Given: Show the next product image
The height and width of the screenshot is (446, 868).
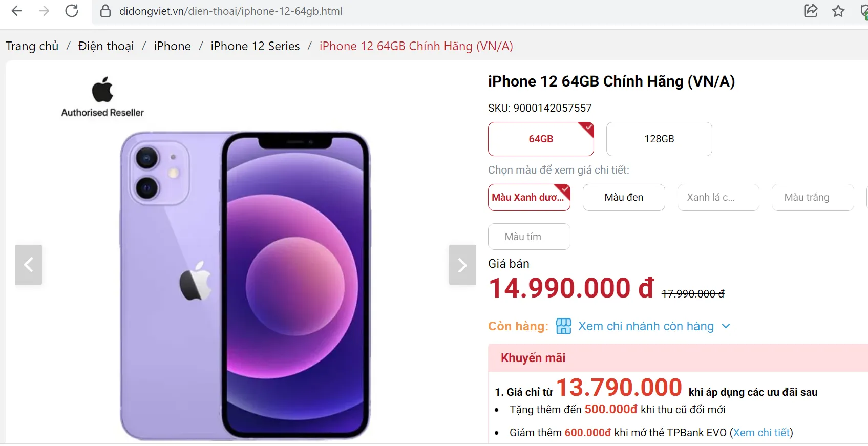Looking at the screenshot, I should pyautogui.click(x=462, y=265).
